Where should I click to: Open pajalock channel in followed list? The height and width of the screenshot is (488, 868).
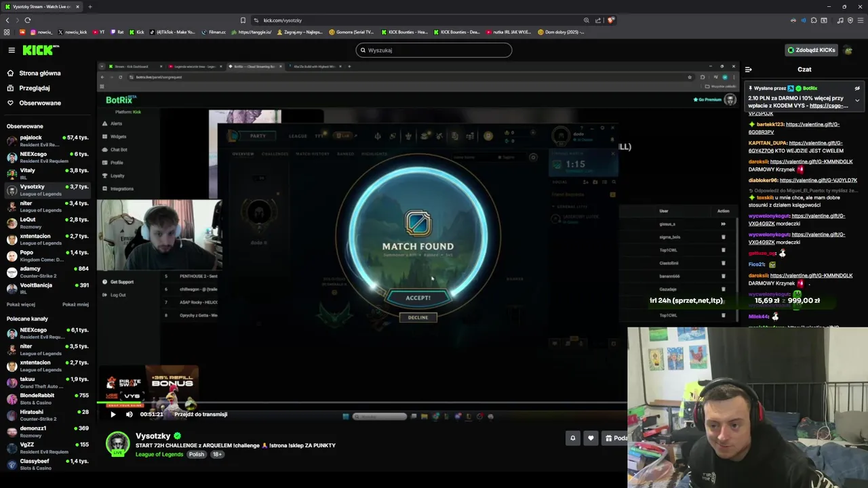(x=47, y=141)
